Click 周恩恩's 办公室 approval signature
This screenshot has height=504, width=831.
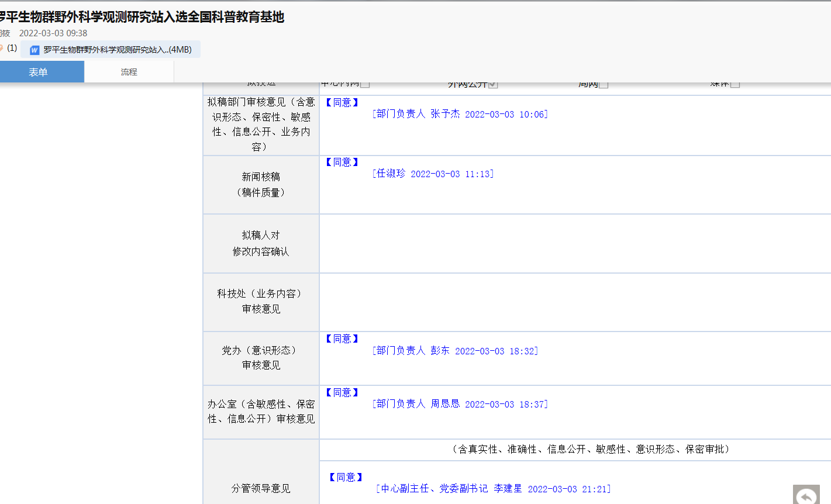[460, 404]
